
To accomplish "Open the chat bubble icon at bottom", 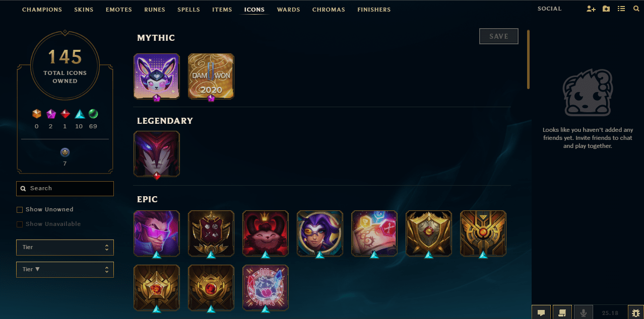I will [541, 312].
